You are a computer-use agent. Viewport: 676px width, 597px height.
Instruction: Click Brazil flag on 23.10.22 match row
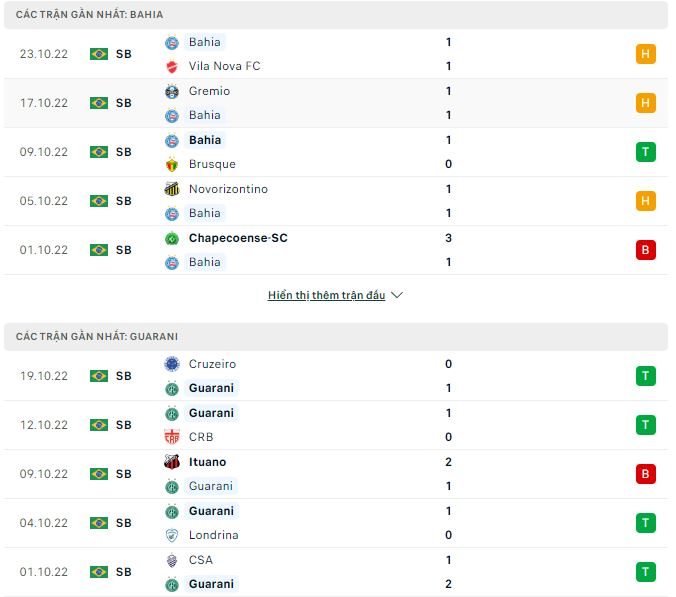[98, 54]
